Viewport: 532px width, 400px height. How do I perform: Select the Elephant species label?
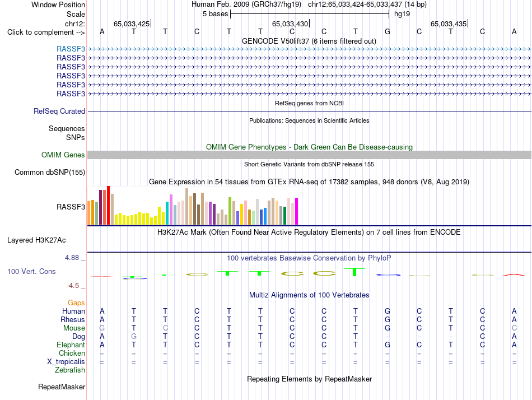pos(71,345)
